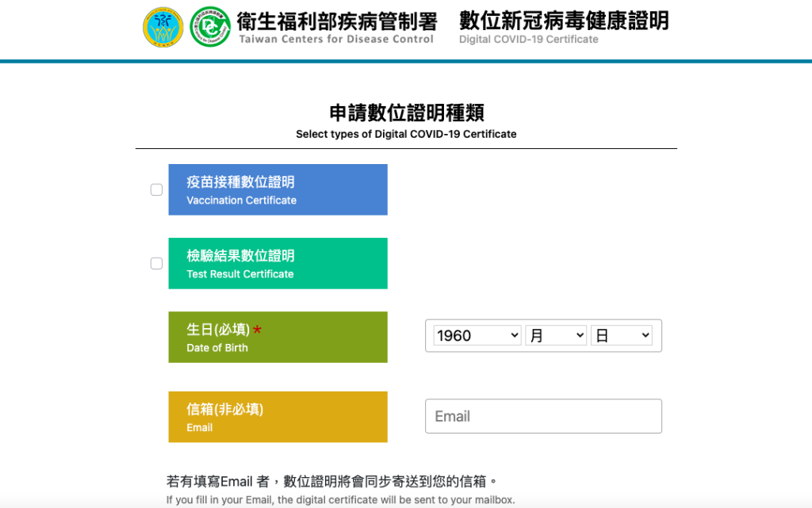812x508 pixels.
Task: Click the Select types of Digital COVID-19 Certificate subtitle
Action: 406,134
